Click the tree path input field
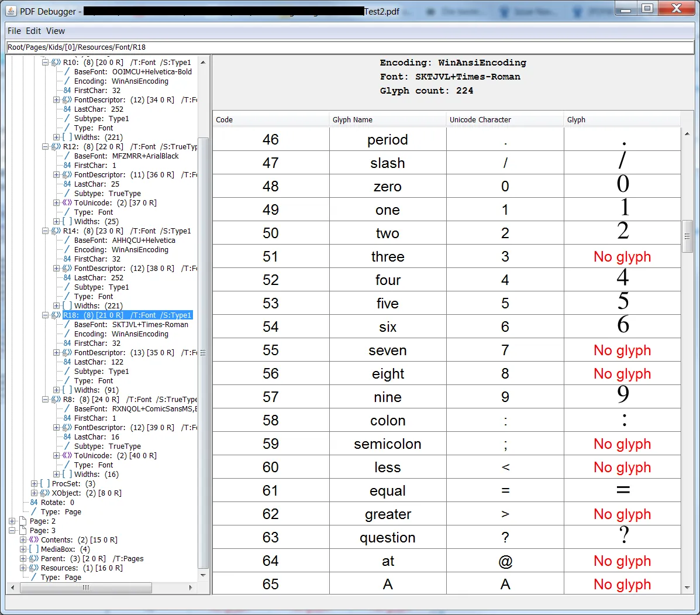 [350, 47]
